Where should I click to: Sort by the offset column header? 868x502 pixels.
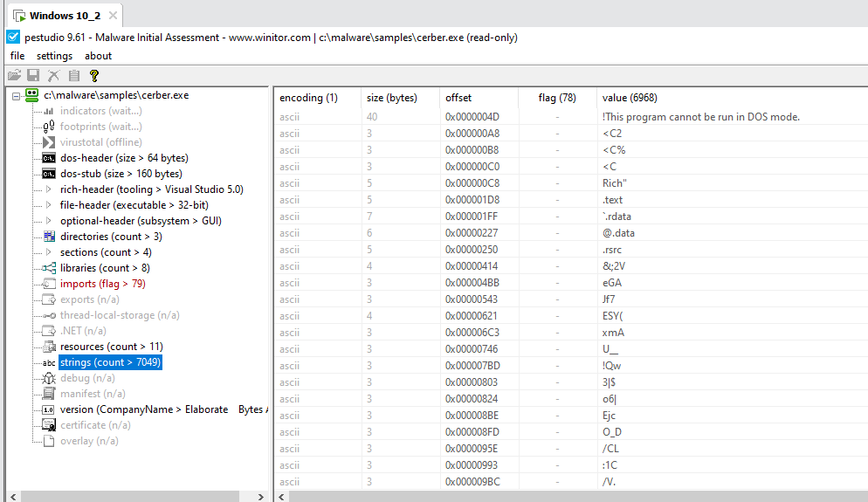point(479,98)
